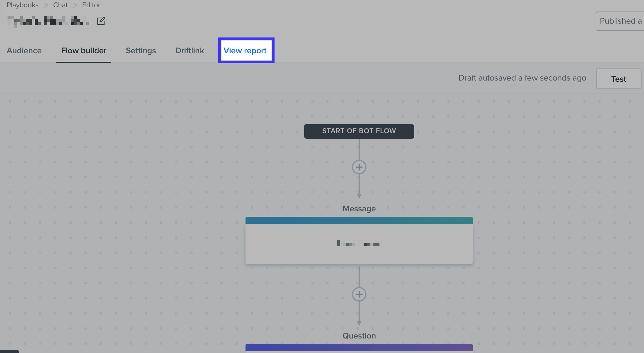Screen dimensions: 644x353
Task: Open the View report link
Action: click(245, 51)
